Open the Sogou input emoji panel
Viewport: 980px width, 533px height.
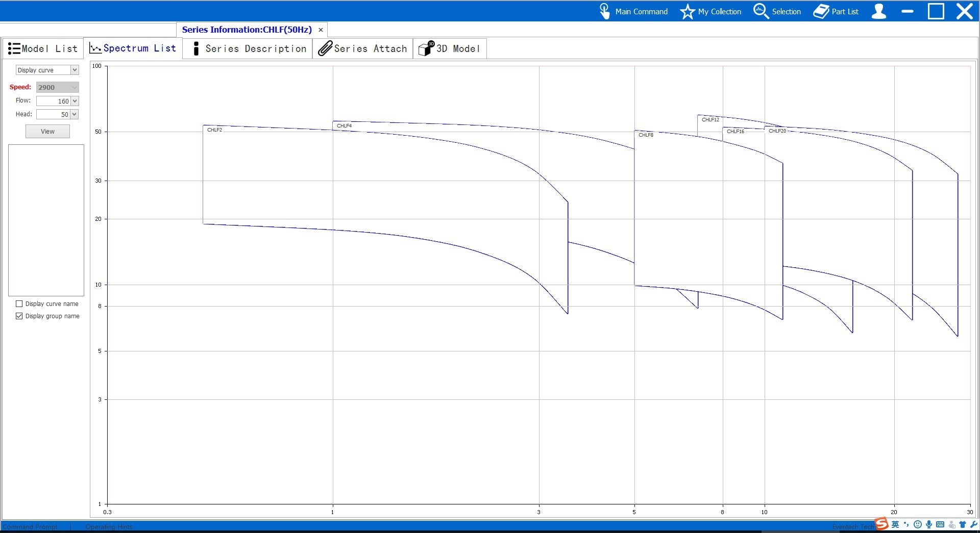point(918,524)
